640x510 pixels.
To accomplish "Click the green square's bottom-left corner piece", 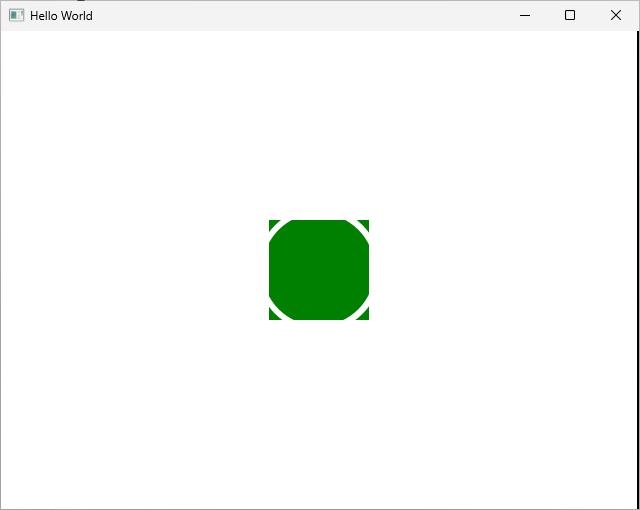I will pos(272,316).
